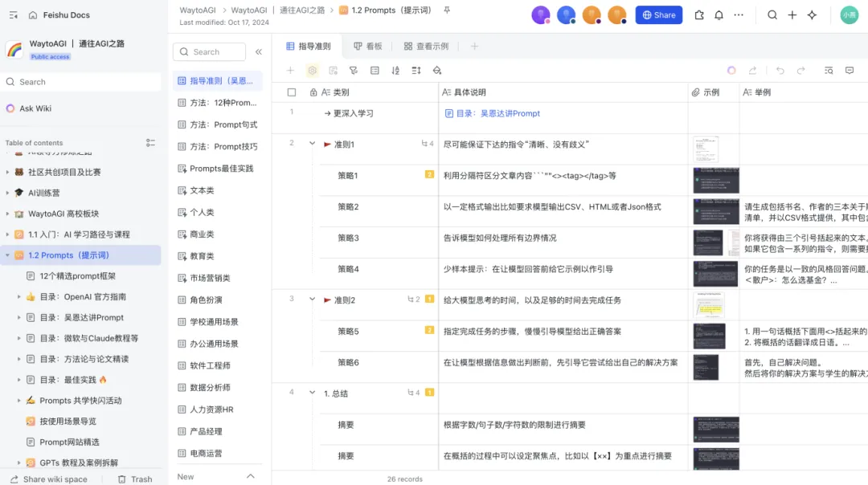This screenshot has height=485, width=868.
Task: Click the left sidebar Search field
Action: tap(82, 82)
